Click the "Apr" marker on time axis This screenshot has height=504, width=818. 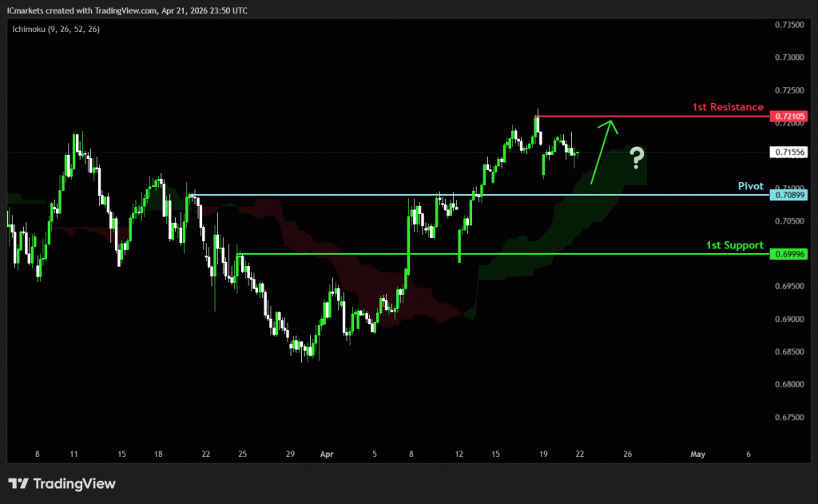coord(326,454)
